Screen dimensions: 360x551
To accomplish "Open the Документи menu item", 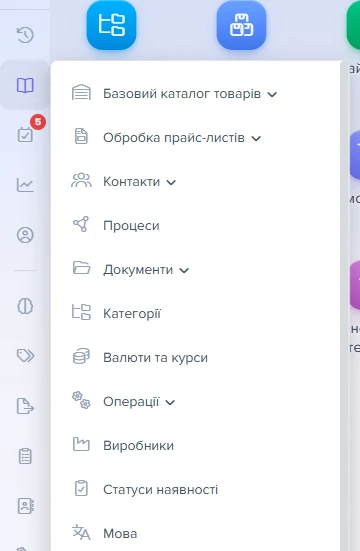I will pos(138,270).
